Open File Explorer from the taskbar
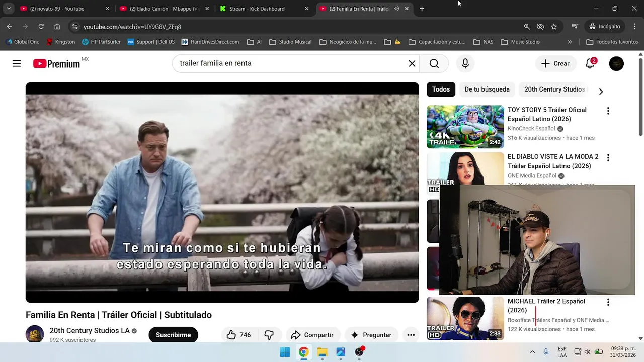644x362 pixels. (322, 352)
